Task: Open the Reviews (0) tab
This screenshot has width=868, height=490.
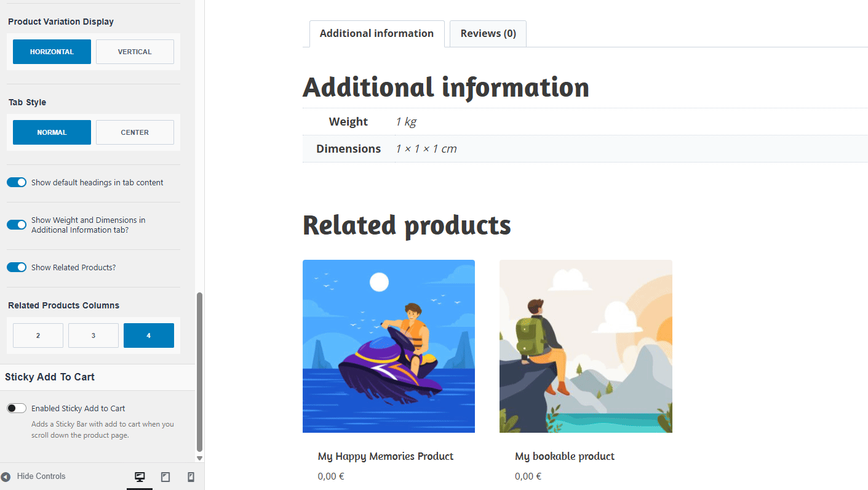Action: [488, 34]
